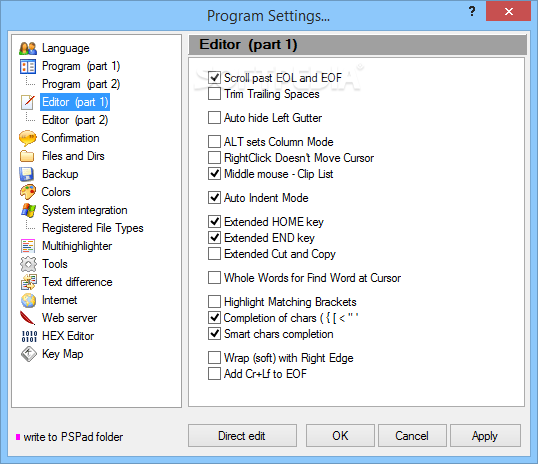Image resolution: width=538 pixels, height=464 pixels.
Task: Select Tools in settings tree
Action: (x=55, y=264)
